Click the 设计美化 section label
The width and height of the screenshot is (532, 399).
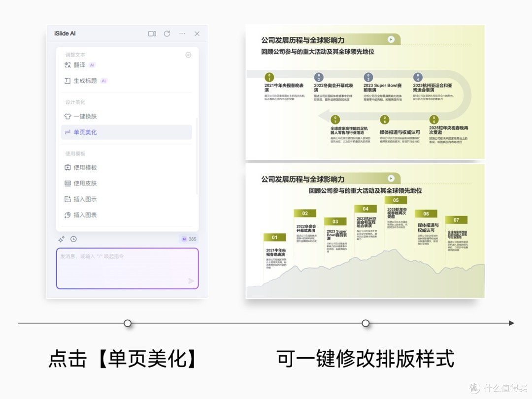pos(75,102)
